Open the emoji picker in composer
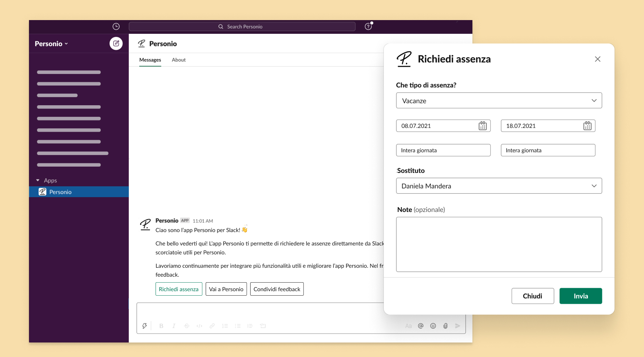 tap(433, 326)
